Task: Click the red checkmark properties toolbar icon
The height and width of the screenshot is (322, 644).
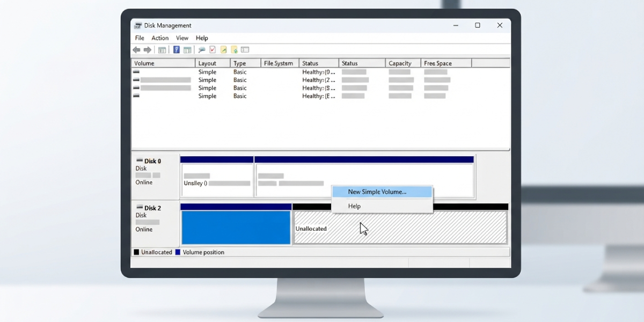Action: point(213,50)
